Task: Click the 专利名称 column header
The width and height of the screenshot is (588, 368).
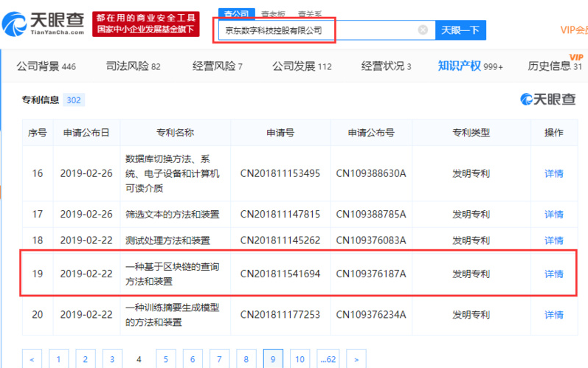Action: click(x=175, y=133)
